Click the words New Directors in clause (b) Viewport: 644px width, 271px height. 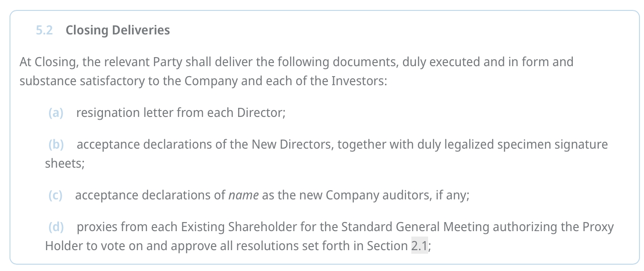coord(292,145)
